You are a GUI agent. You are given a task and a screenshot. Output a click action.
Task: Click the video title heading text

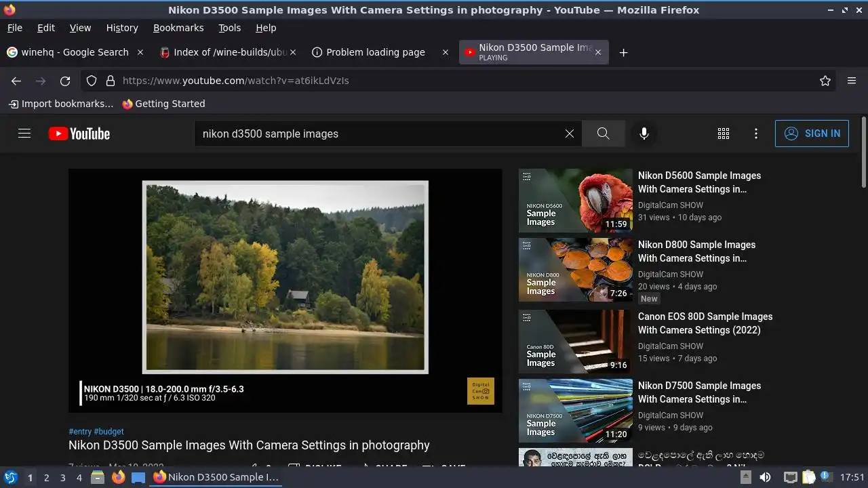tap(249, 445)
